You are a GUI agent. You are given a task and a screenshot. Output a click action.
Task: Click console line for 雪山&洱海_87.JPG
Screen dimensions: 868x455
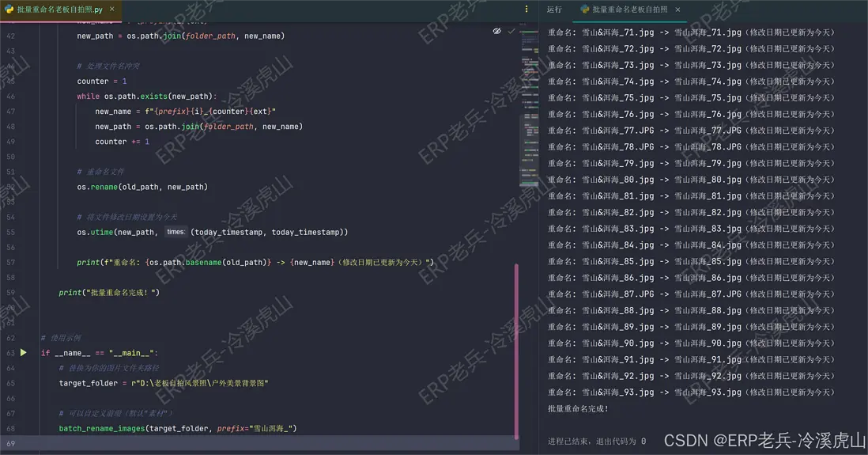[691, 294]
